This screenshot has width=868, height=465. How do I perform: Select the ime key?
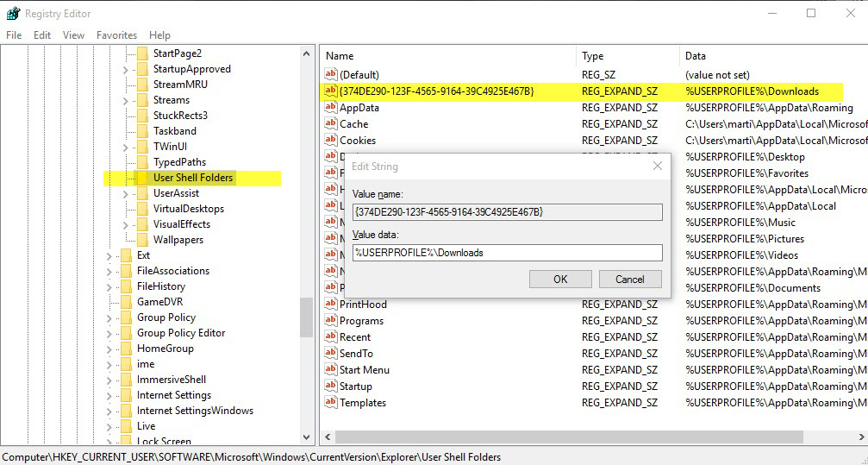146,363
